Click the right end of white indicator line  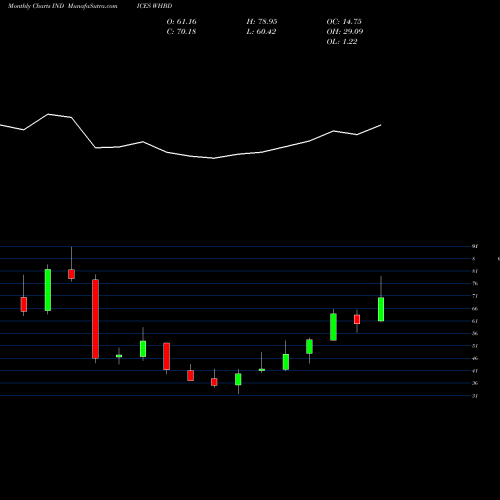tap(381, 125)
